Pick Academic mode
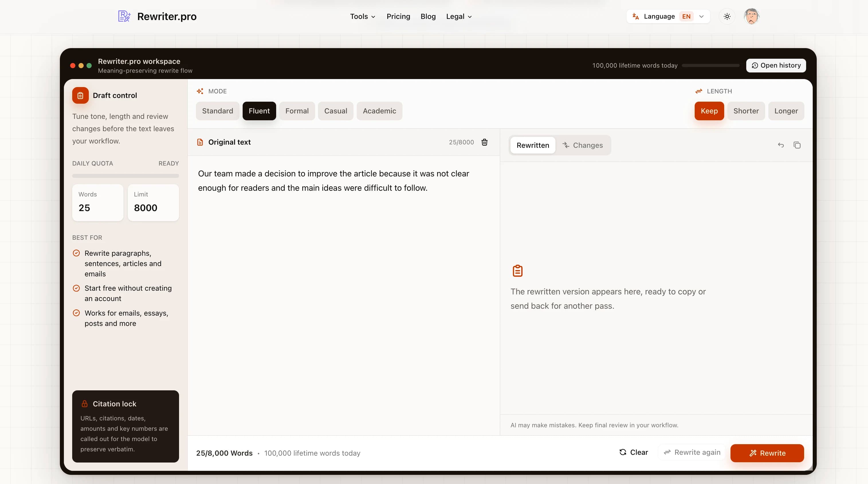The width and height of the screenshot is (868, 484). pyautogui.click(x=379, y=111)
